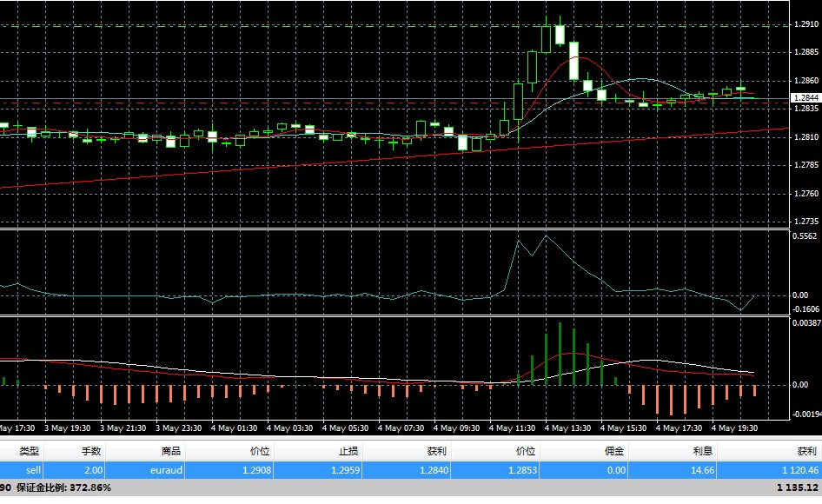
Task: Select the 'euraud' symbol cell
Action: coord(166,470)
